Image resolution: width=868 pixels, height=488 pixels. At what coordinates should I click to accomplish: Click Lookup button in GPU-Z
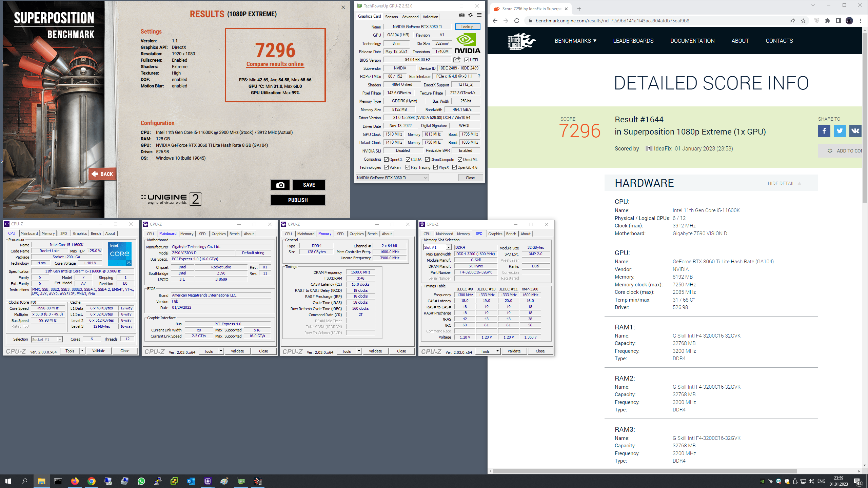pyautogui.click(x=467, y=27)
